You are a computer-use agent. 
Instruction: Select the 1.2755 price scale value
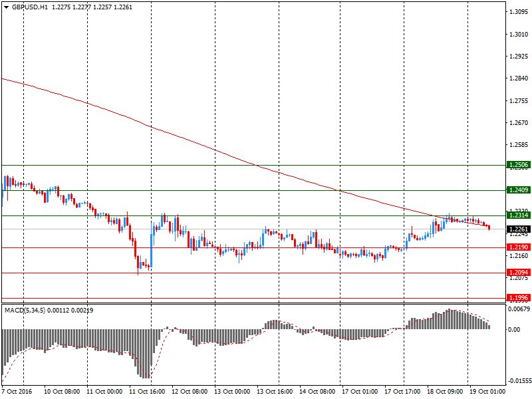point(519,101)
